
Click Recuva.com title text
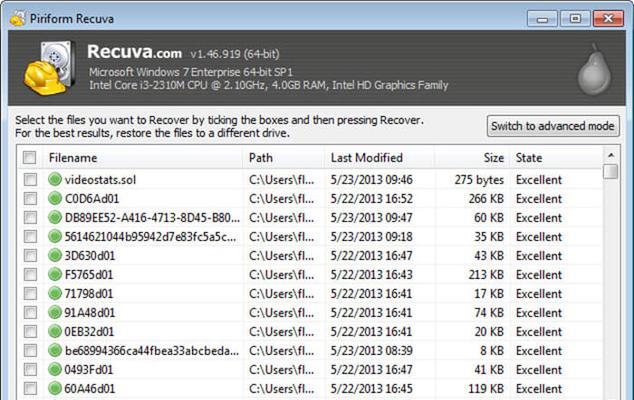(134, 52)
